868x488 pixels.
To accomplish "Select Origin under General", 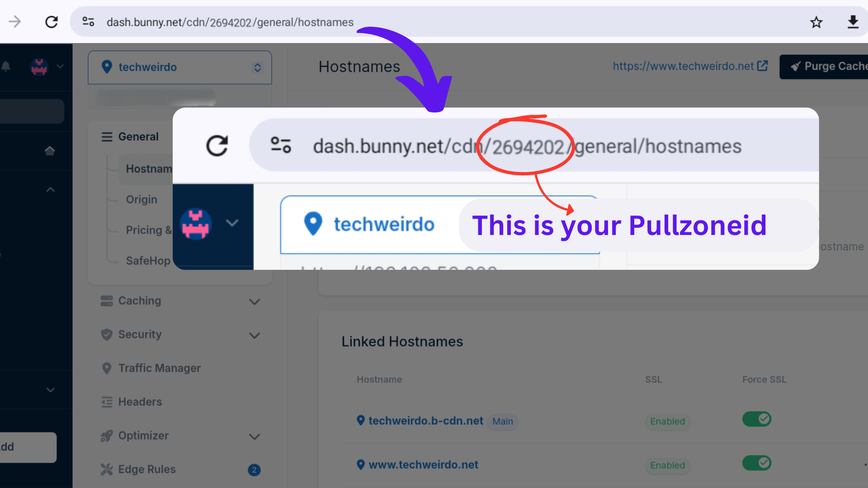I will pyautogui.click(x=142, y=200).
